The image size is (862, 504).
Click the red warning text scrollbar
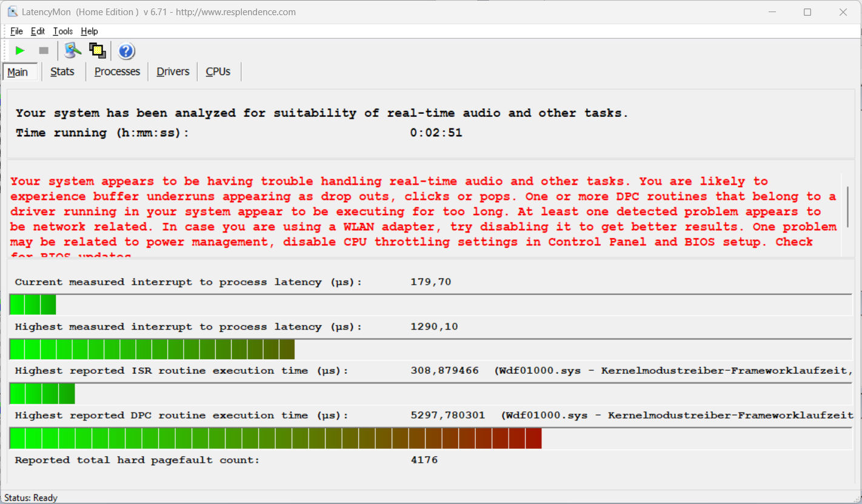pyautogui.click(x=847, y=206)
